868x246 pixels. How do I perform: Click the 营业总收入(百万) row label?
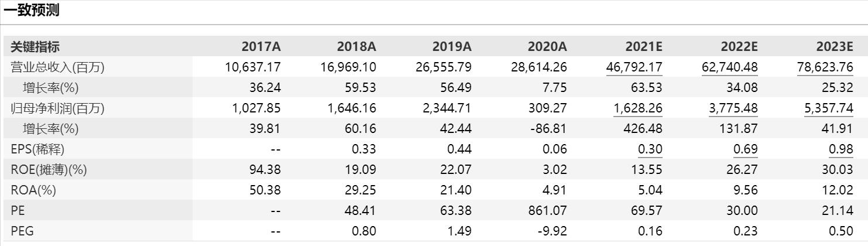click(x=57, y=67)
